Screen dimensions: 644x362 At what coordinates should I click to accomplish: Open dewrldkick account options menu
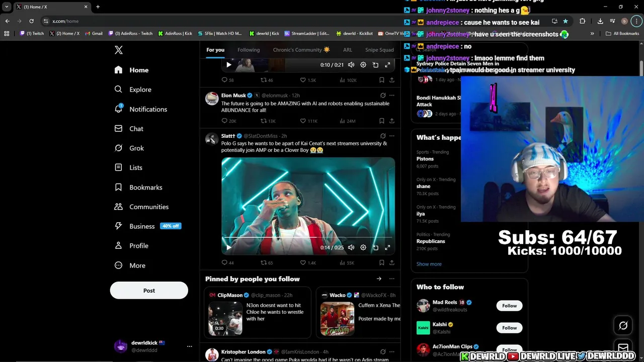190,346
